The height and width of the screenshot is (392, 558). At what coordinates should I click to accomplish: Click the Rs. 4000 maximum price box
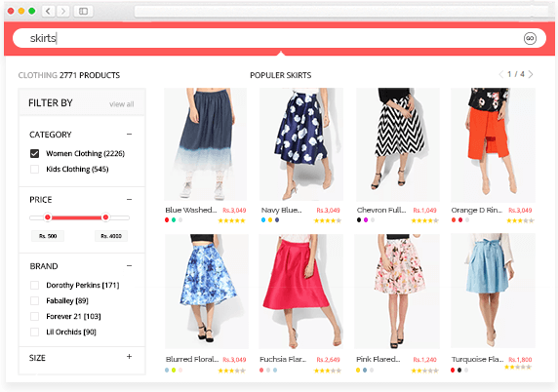(x=111, y=236)
